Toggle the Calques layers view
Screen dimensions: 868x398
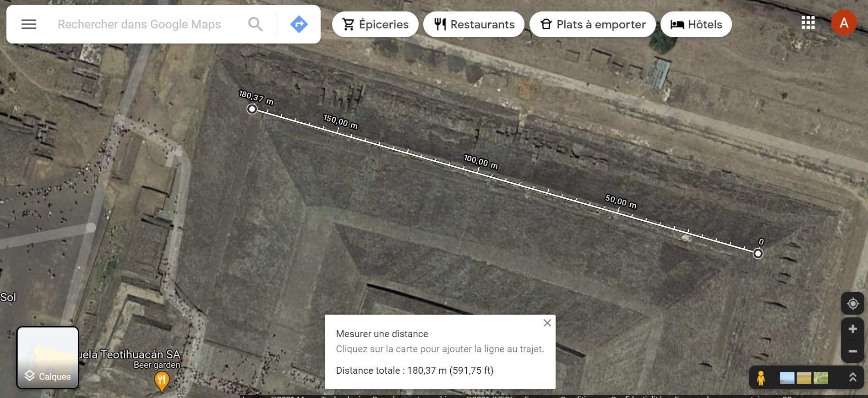(48, 358)
